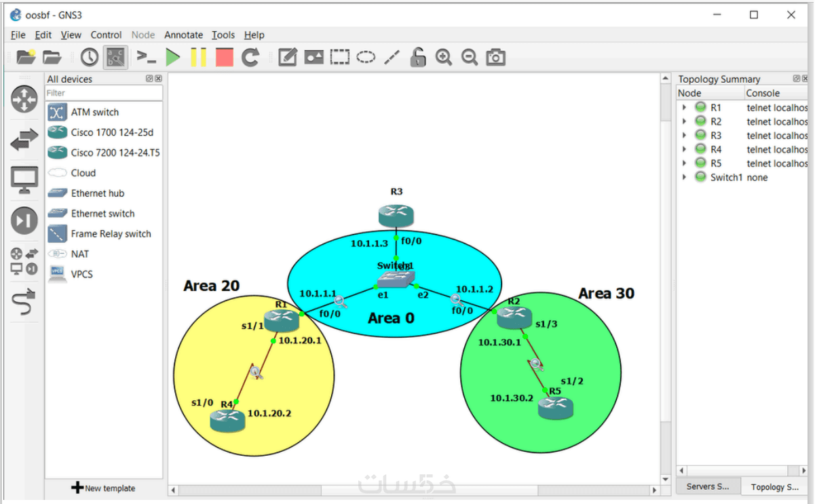Toggle show/hide interface labels button
Screen dimensions: 815x504
coord(115,58)
